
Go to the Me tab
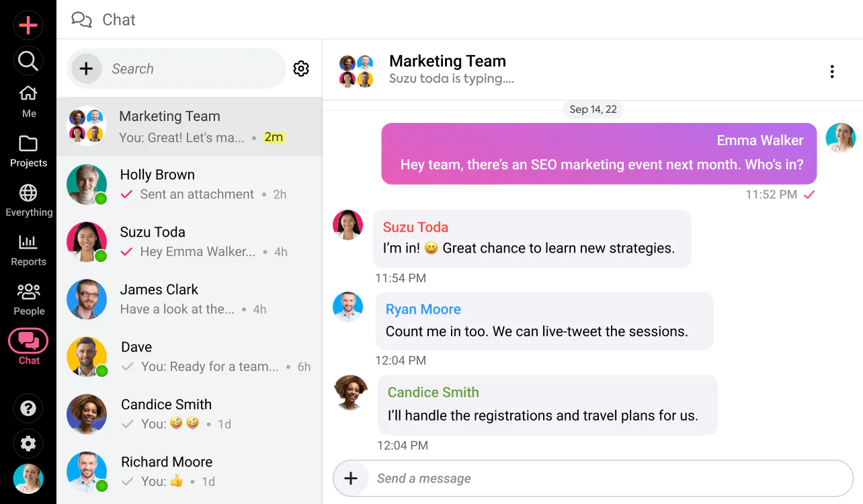tap(28, 101)
